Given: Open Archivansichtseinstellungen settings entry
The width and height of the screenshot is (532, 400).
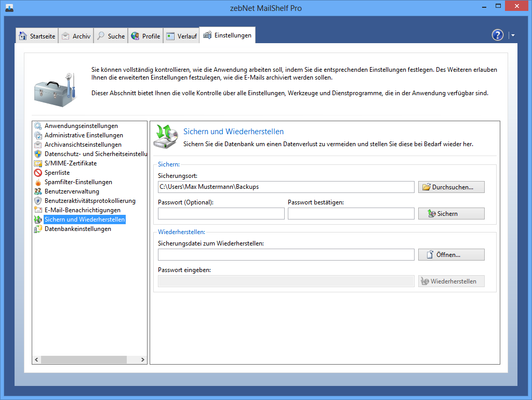Looking at the screenshot, I should (83, 145).
